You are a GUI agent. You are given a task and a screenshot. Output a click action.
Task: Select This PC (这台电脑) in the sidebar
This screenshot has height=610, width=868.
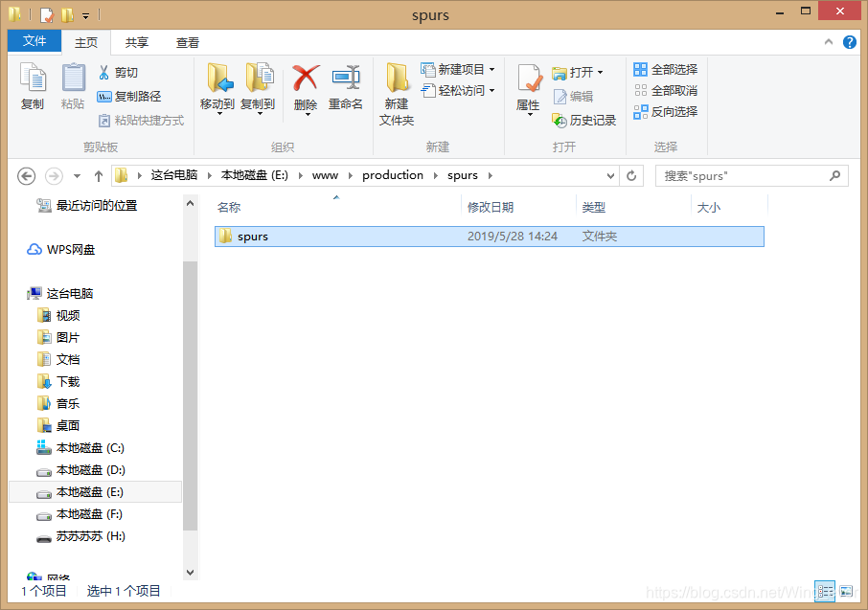[61, 293]
